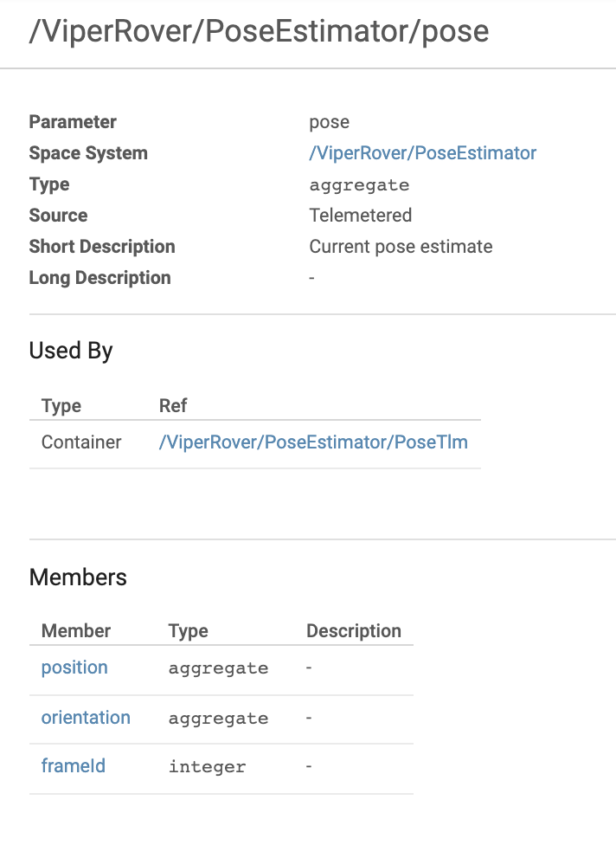Open the /ViperRover/PoseEstimator/PoseTlm container link
Screen dimensions: 616x845
313,442
